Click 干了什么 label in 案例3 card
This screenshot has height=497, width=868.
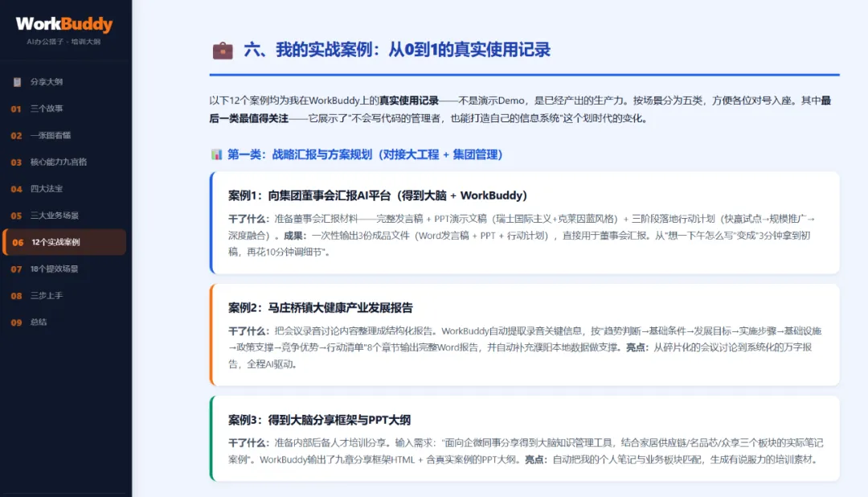[248, 442]
